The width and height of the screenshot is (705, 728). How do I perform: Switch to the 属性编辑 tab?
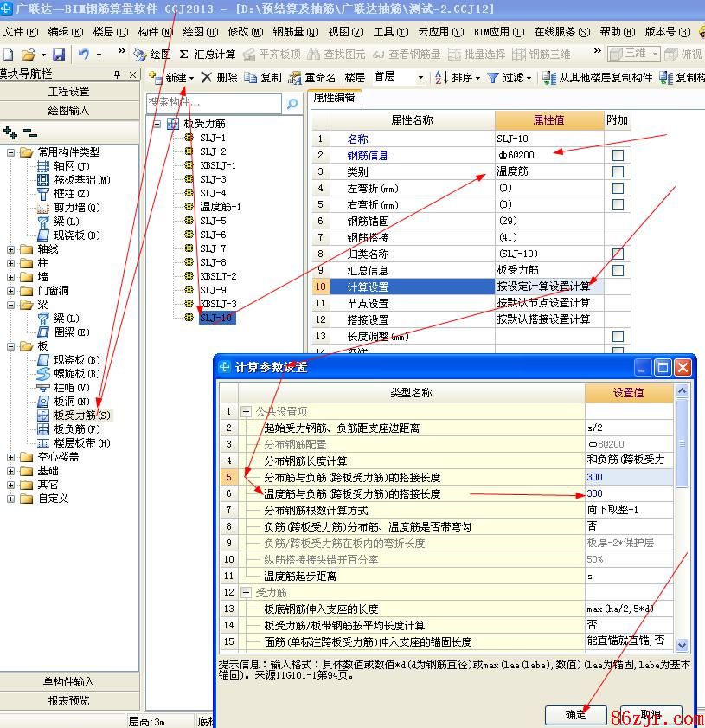click(334, 98)
